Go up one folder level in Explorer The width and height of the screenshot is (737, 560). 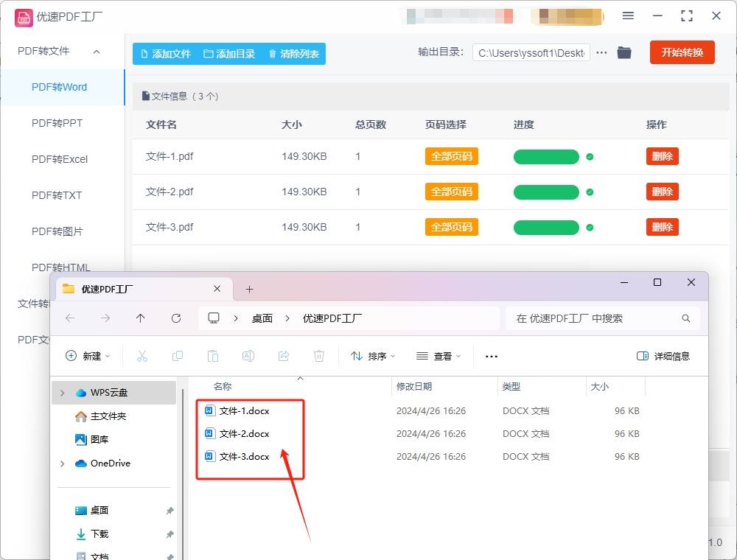coord(141,318)
